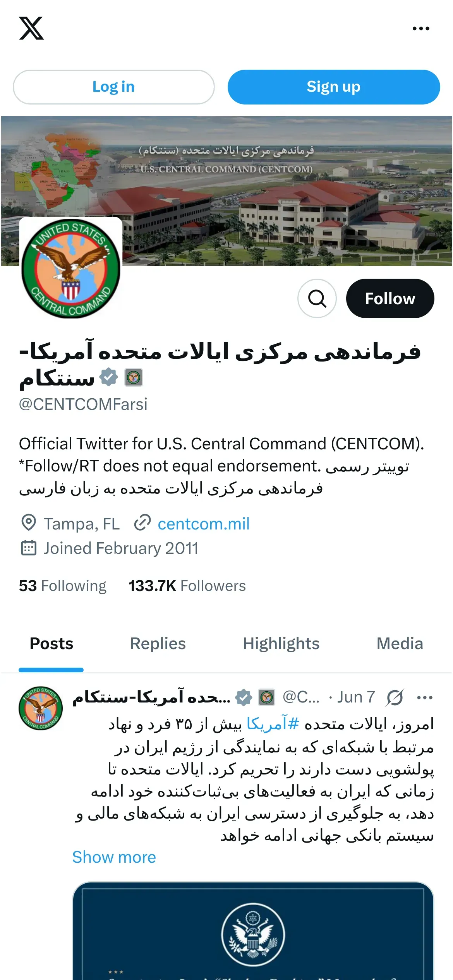Viewport: 453px width, 980px height.
Task: Switch to the Highlights tab
Action: (x=281, y=644)
